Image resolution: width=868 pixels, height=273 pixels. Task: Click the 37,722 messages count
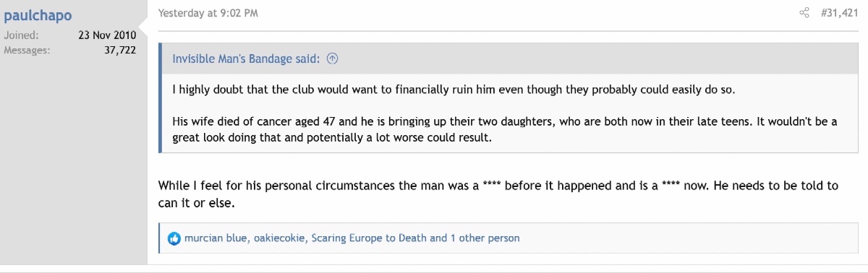pyautogui.click(x=121, y=50)
